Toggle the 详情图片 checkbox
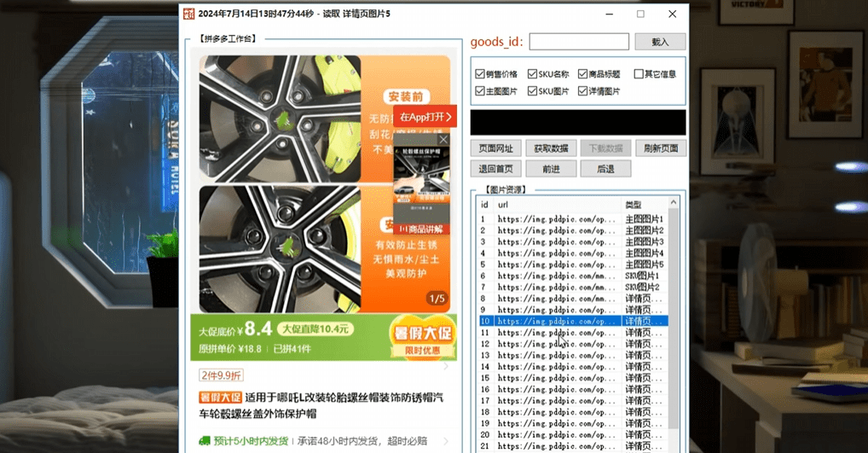The height and width of the screenshot is (453, 868). point(583,90)
